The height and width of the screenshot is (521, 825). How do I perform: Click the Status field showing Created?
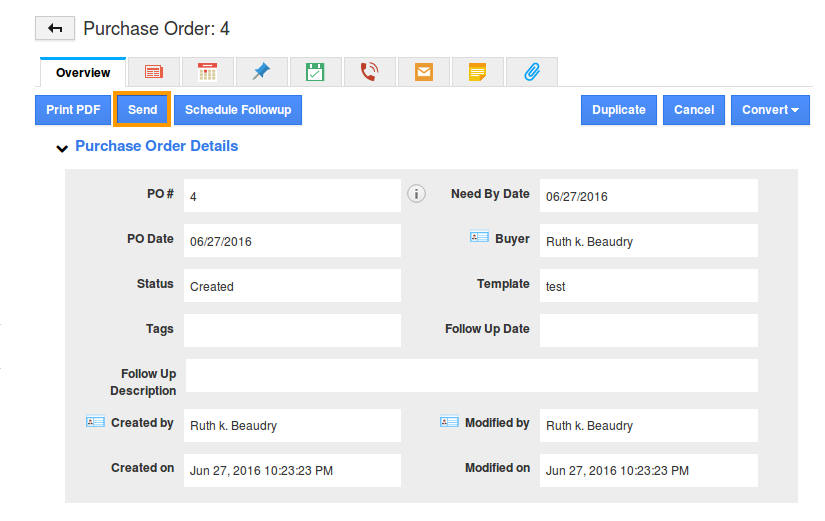tap(292, 286)
